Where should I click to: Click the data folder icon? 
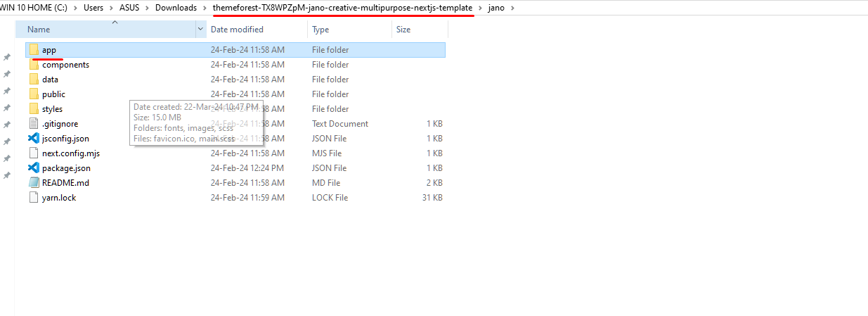pos(34,80)
